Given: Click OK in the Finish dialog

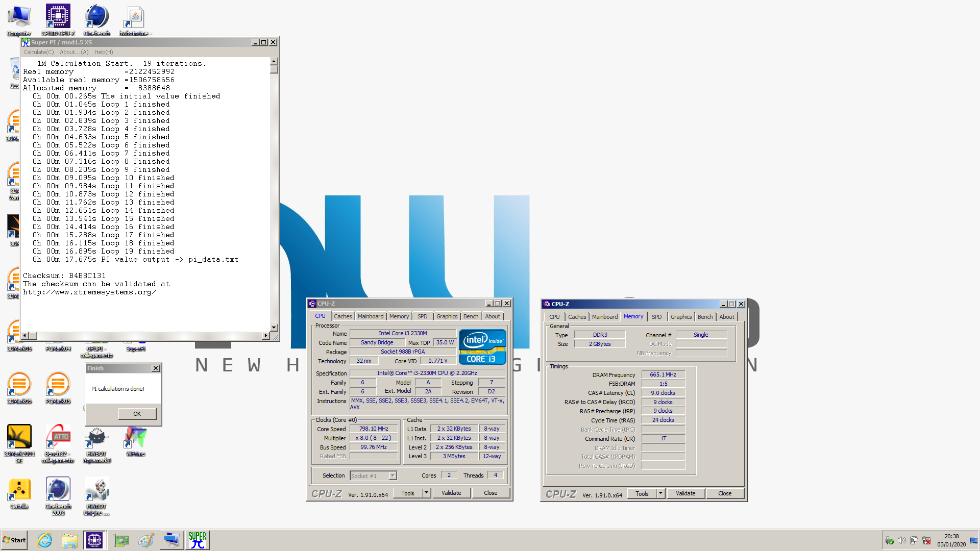Looking at the screenshot, I should coord(137,414).
